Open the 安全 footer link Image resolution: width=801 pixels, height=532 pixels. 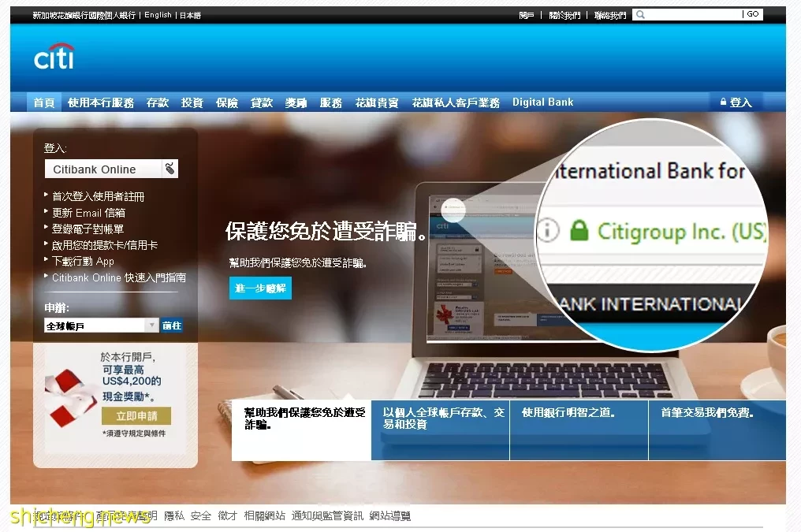click(x=201, y=516)
